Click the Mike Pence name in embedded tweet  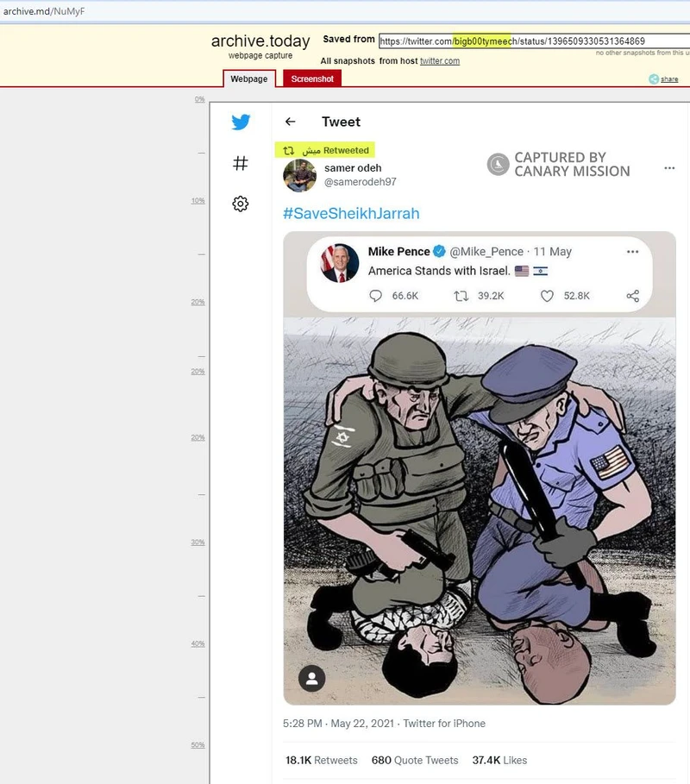[399, 252]
